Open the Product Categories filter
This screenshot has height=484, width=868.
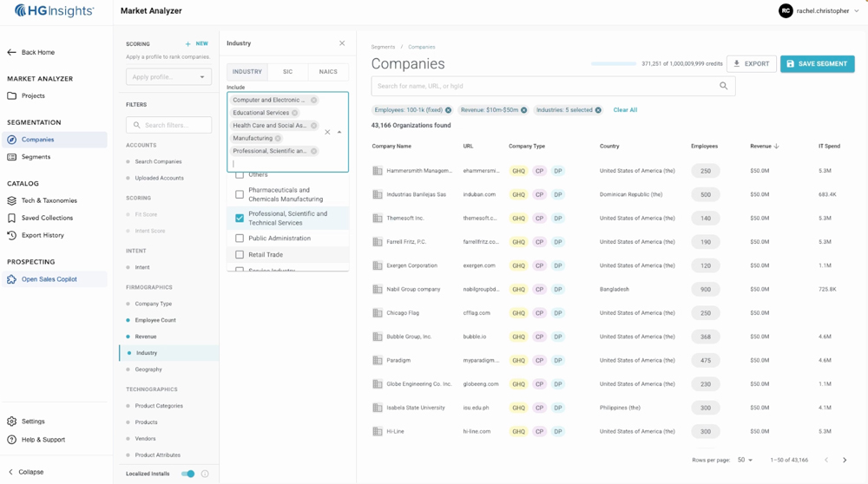159,406
